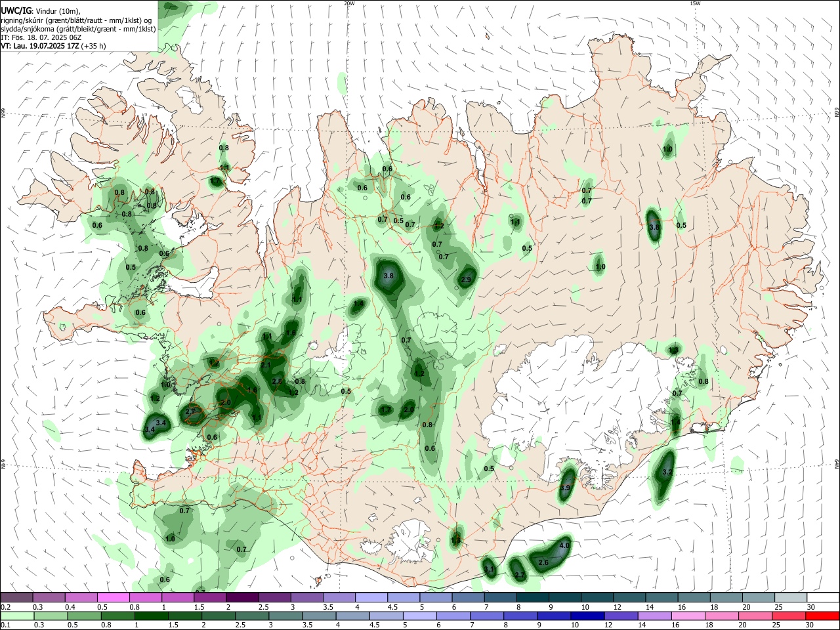Pick the light pink 16–18 rain swatch
The image size is (840, 630).
688,616
